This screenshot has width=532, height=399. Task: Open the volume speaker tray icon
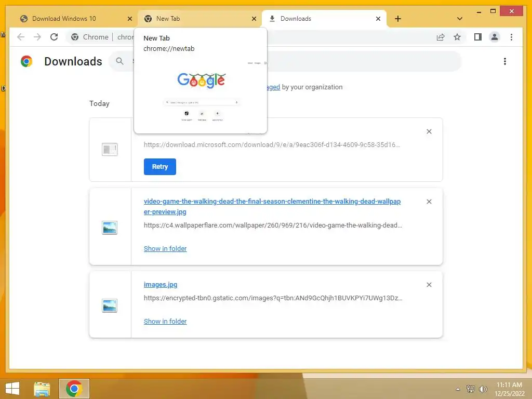tap(483, 389)
